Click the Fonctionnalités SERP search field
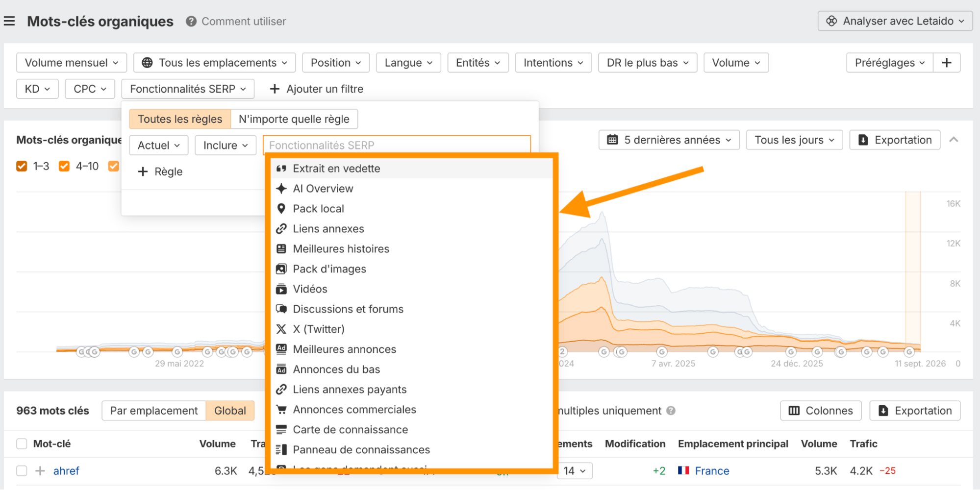The height and width of the screenshot is (490, 980). pyautogui.click(x=397, y=146)
